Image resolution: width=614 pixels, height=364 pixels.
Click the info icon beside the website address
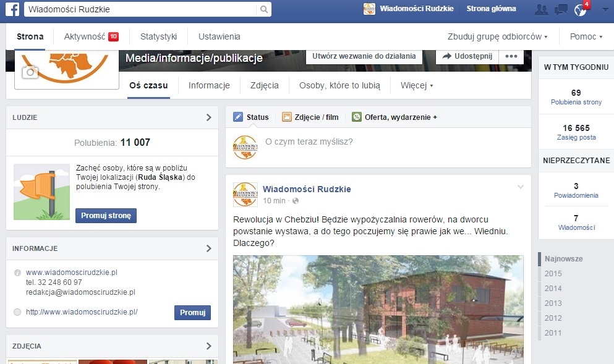click(17, 273)
